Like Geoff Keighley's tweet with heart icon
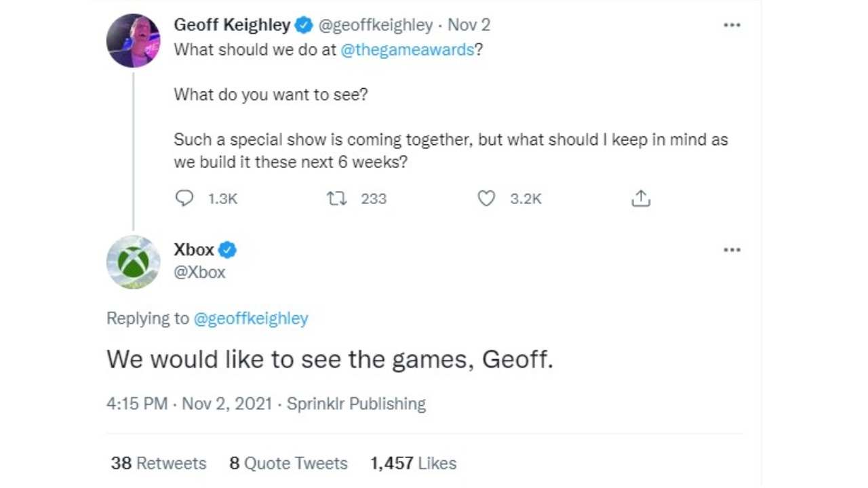This screenshot has width=868, height=488. pos(486,199)
